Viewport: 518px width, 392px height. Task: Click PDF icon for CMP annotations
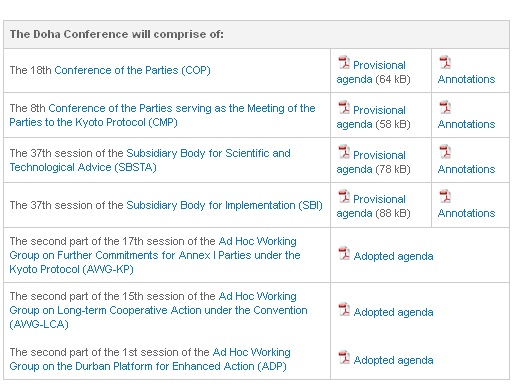445,107
